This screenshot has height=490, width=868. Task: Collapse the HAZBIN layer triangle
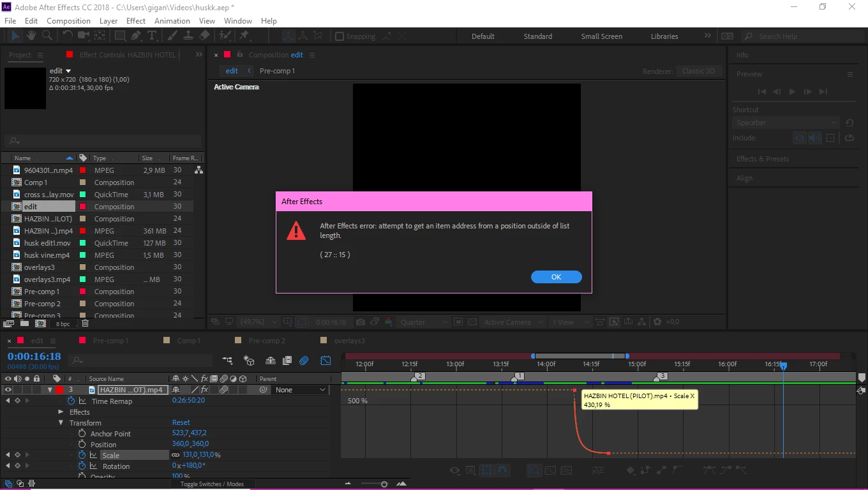50,390
